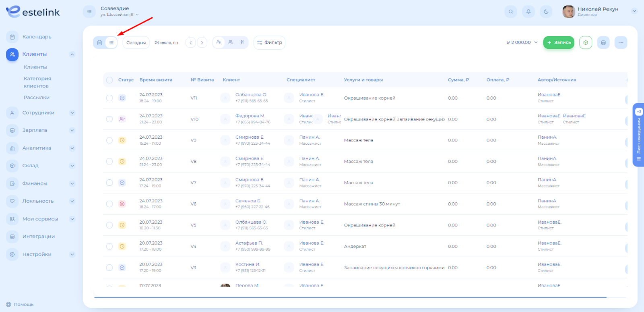The image size is (644, 312).
Task: Expand the Сотрудники sidebar section
Action: [72, 113]
